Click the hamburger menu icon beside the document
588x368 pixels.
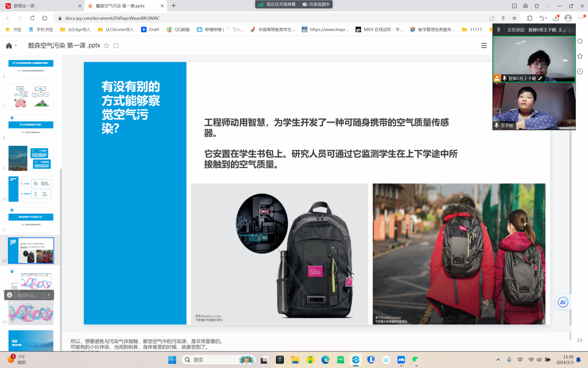tap(484, 45)
